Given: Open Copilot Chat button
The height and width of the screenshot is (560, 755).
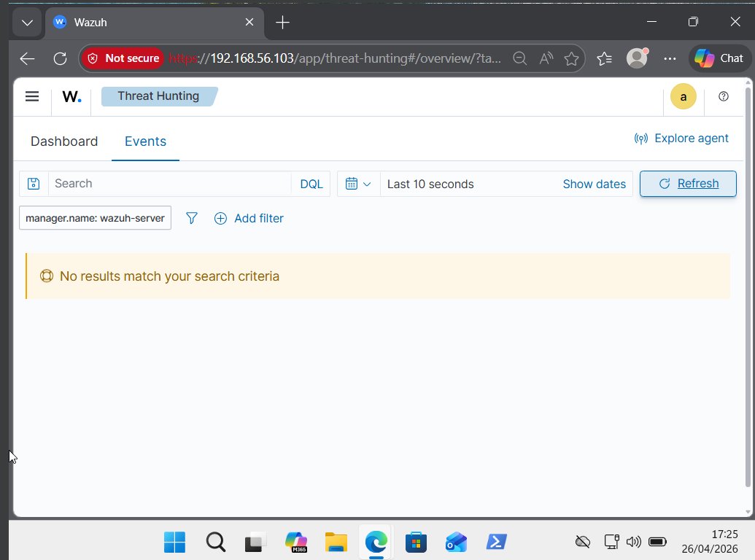Looking at the screenshot, I should 719,58.
